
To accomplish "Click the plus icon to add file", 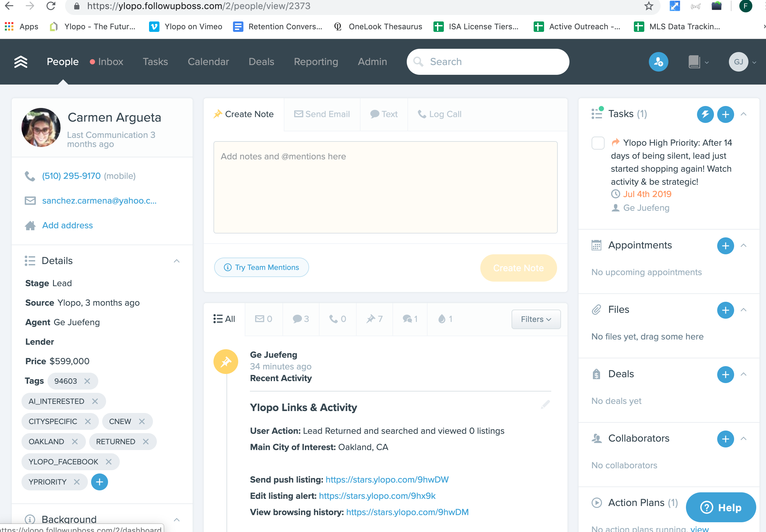I will pos(725,310).
